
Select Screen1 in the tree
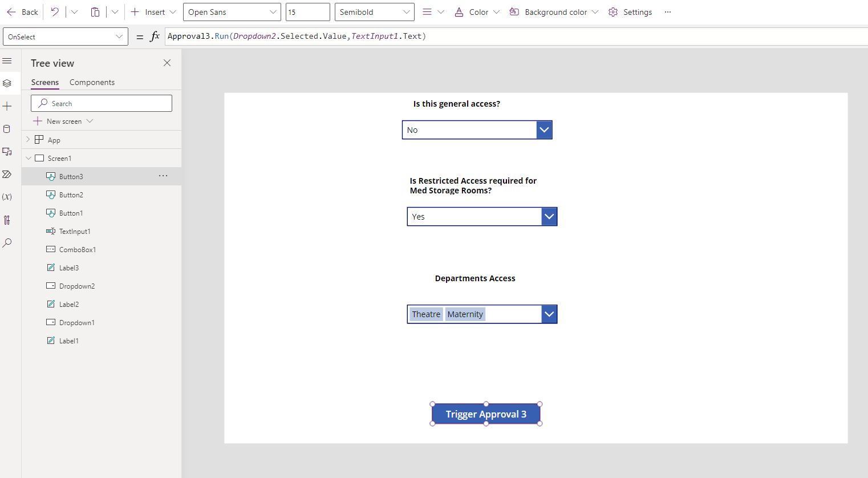point(59,159)
